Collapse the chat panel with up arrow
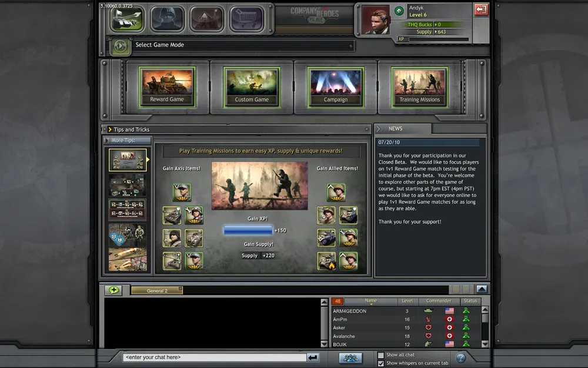 pos(481,289)
